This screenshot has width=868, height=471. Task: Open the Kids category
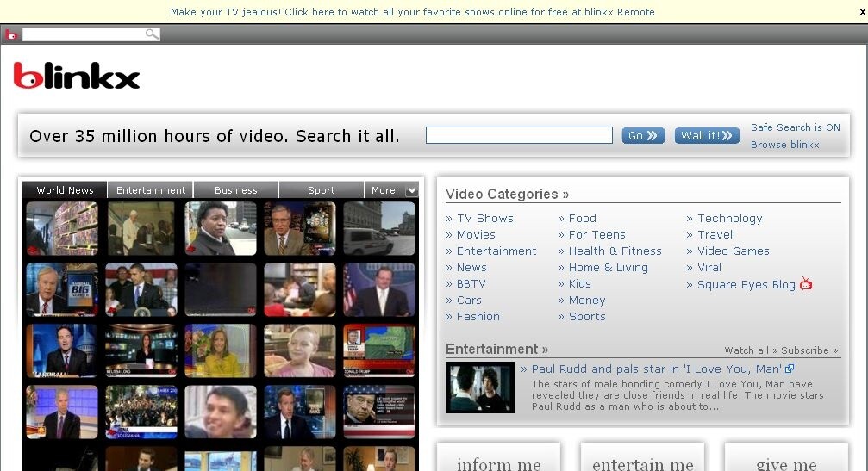579,283
